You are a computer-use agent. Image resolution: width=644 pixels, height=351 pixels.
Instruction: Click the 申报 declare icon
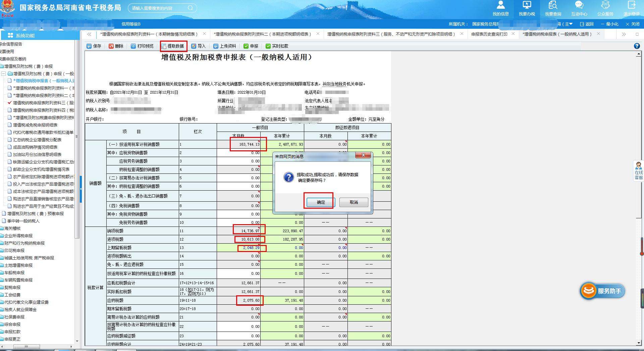click(x=251, y=46)
